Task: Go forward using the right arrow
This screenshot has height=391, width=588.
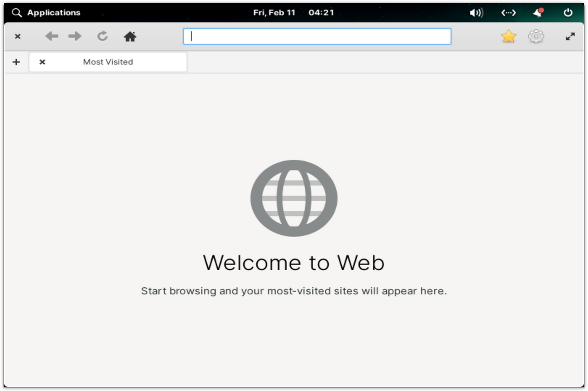Action: (x=75, y=36)
